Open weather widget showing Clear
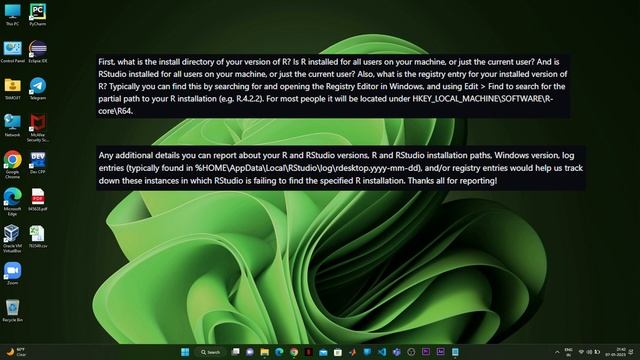The image size is (640, 360). [16, 352]
